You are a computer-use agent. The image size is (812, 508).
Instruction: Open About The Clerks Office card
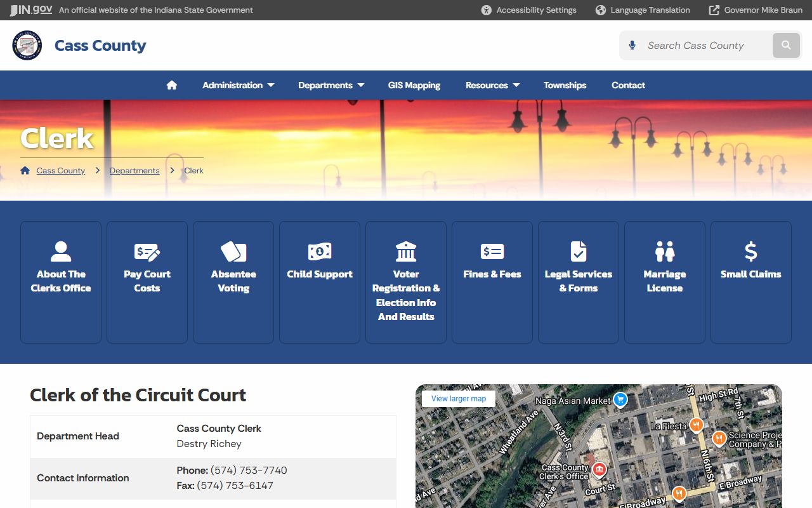click(x=61, y=282)
